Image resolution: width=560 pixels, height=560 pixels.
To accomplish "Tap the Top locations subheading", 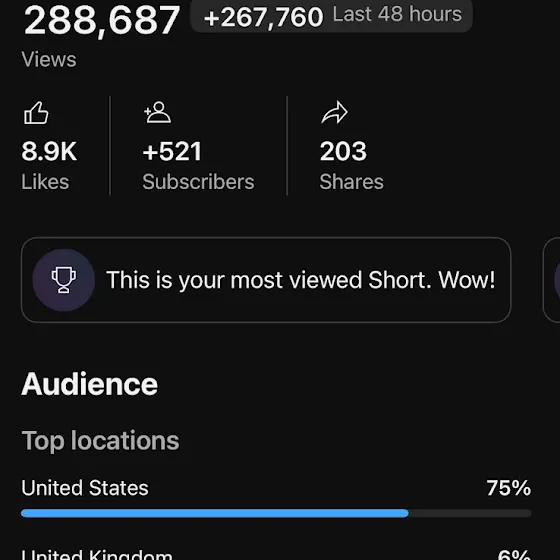I will 100,441.
